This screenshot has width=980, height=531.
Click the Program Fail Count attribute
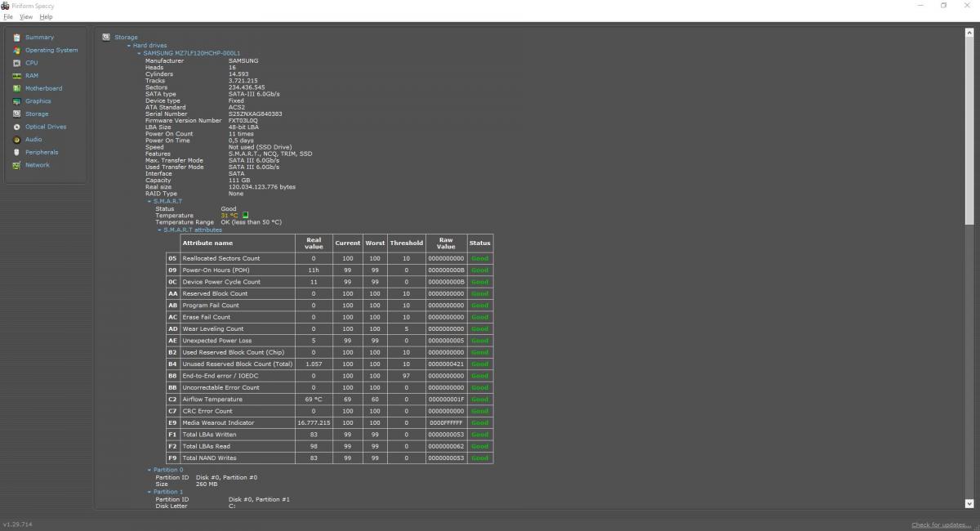(211, 306)
